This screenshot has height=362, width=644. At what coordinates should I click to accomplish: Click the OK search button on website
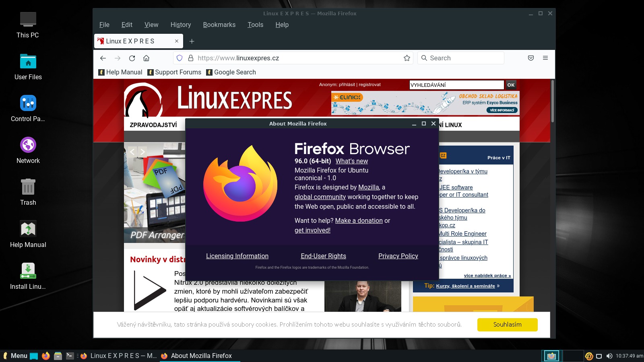(511, 85)
